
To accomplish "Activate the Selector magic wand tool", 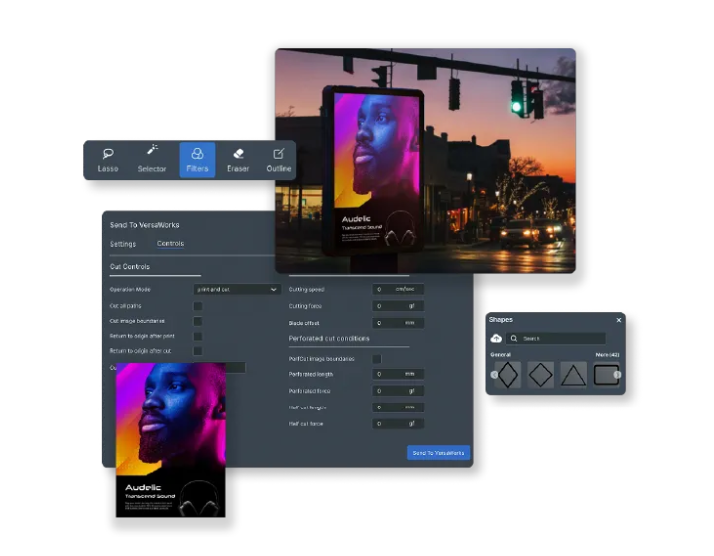I will point(152,160).
